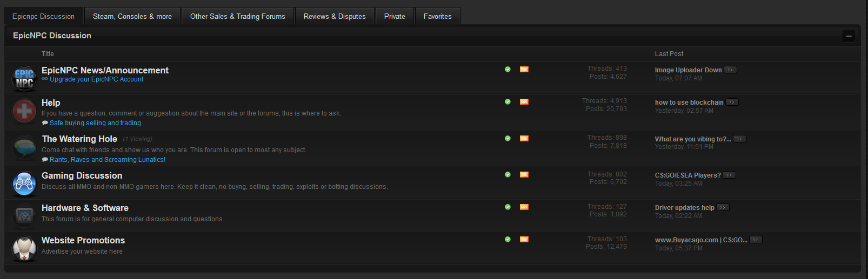Click the red cross Help forum icon

24,112
